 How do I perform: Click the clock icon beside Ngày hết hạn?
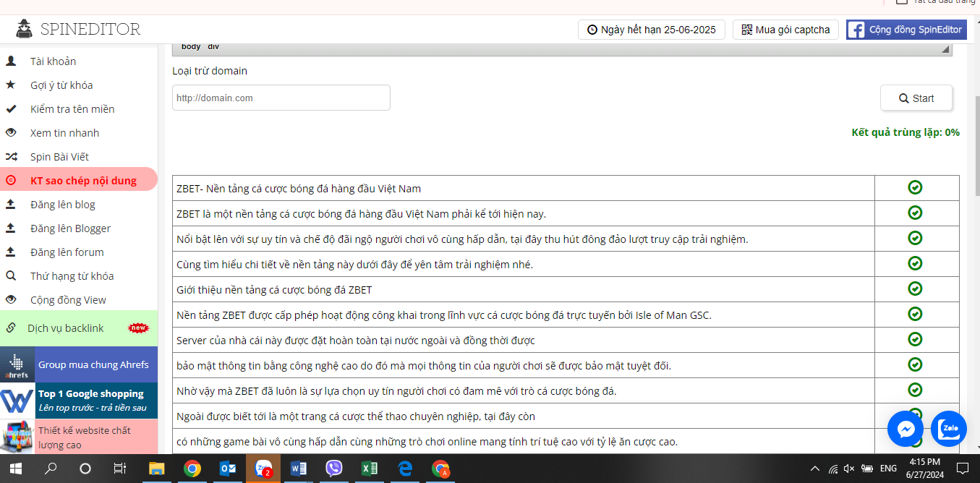coord(592,30)
